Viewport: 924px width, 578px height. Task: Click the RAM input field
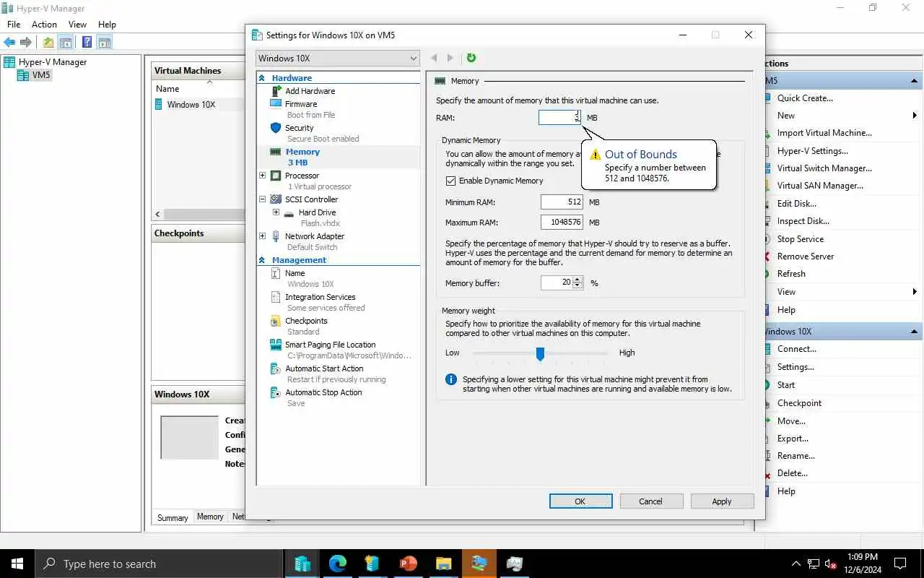[x=560, y=117]
